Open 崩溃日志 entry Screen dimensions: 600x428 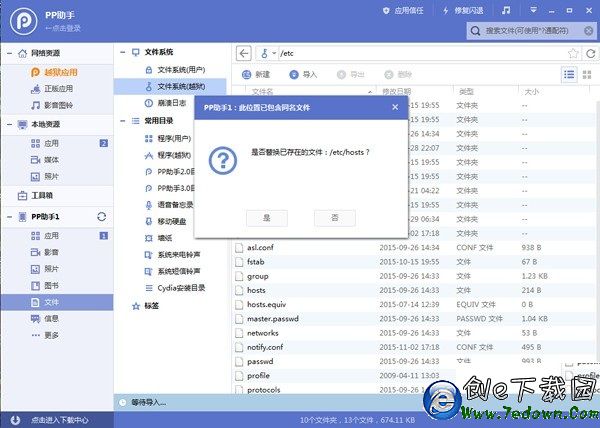[x=165, y=103]
